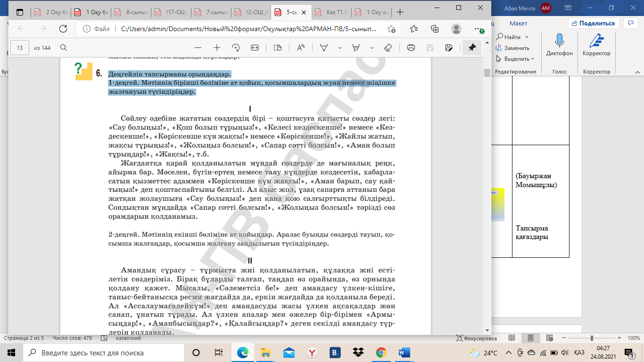Fit PDF to page width
Image resolution: width=644 pixels, height=362 pixels.
[255, 48]
